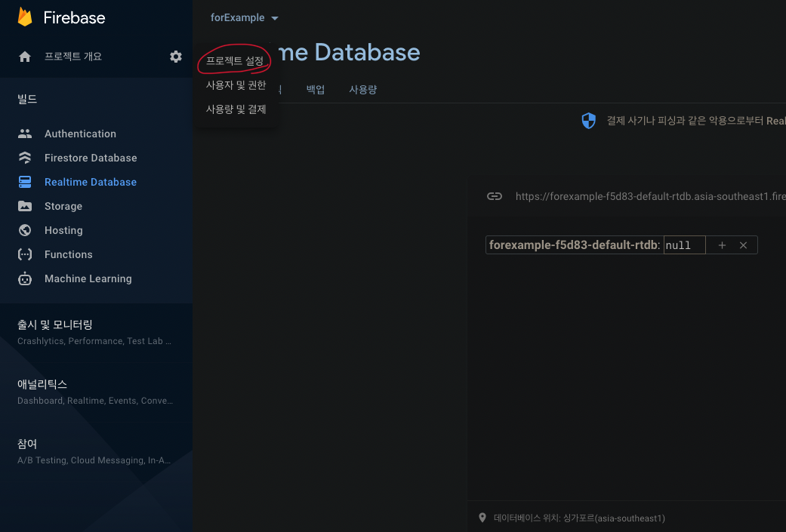
Task: Click the 결제 사기나 피싱 security notice text
Action: pyautogui.click(x=696, y=121)
